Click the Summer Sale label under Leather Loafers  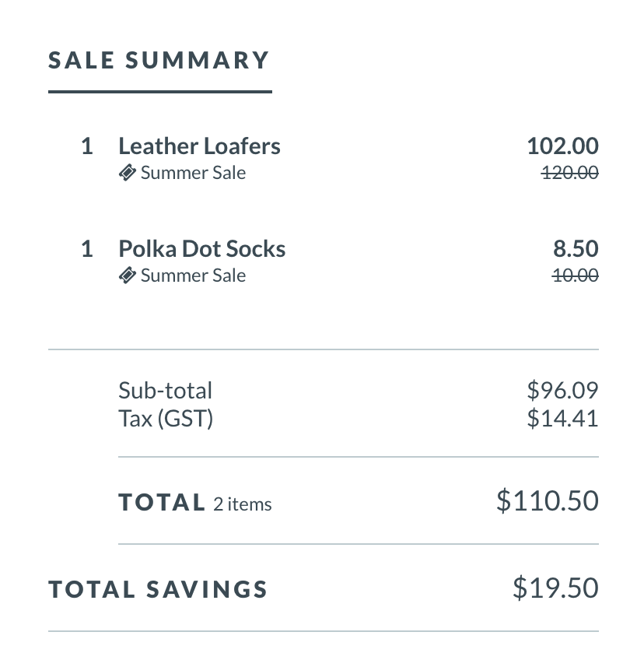[x=193, y=173]
